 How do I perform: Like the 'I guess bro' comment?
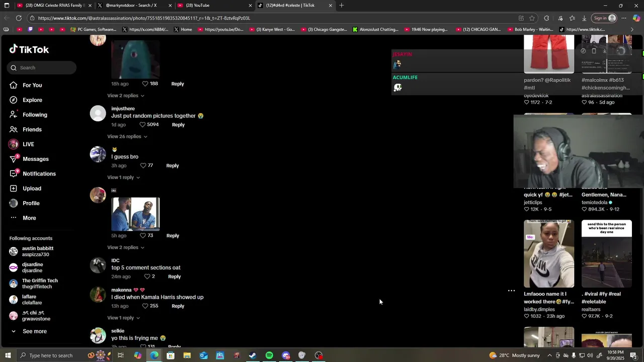click(143, 165)
